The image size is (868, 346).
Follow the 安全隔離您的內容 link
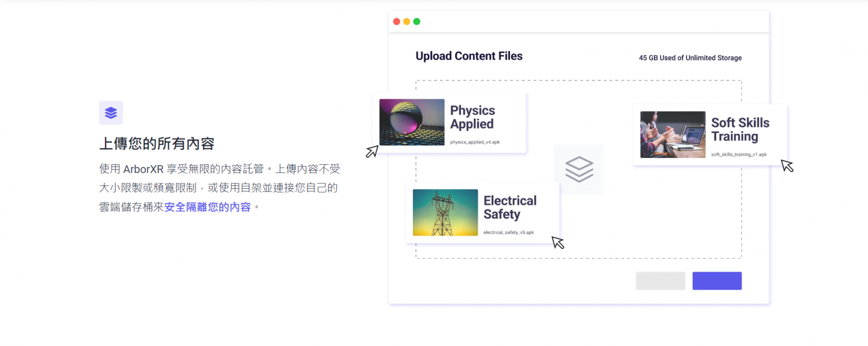tap(207, 207)
